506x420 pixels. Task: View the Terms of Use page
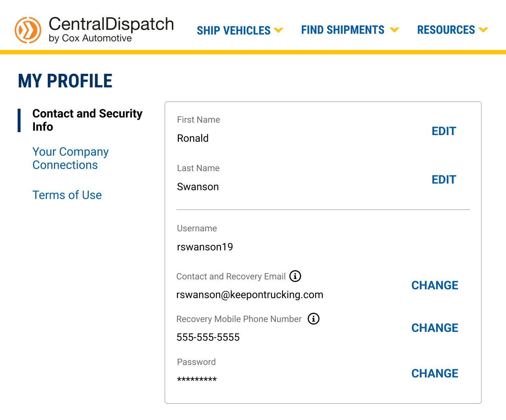click(x=67, y=195)
